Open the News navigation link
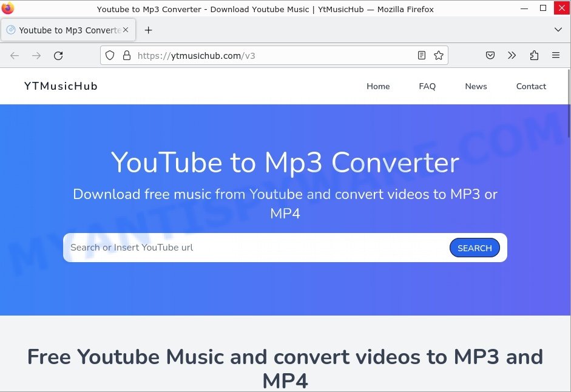The image size is (571, 392). [x=476, y=86]
